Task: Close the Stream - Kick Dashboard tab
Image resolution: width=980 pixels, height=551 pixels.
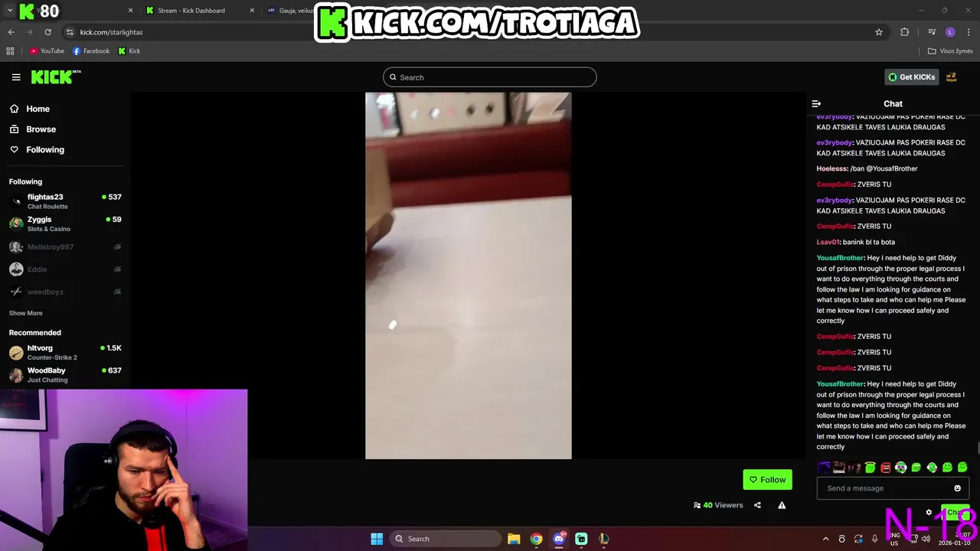Action: (252, 11)
